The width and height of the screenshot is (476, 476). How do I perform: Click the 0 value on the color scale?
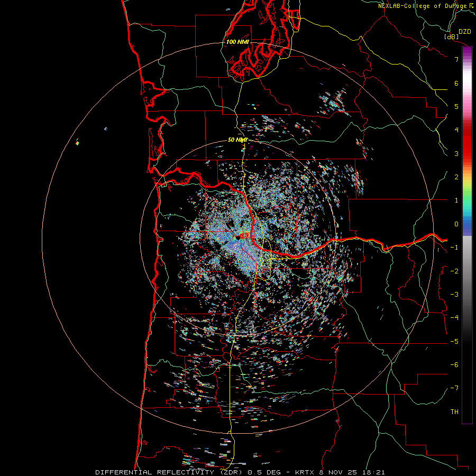coord(456,224)
